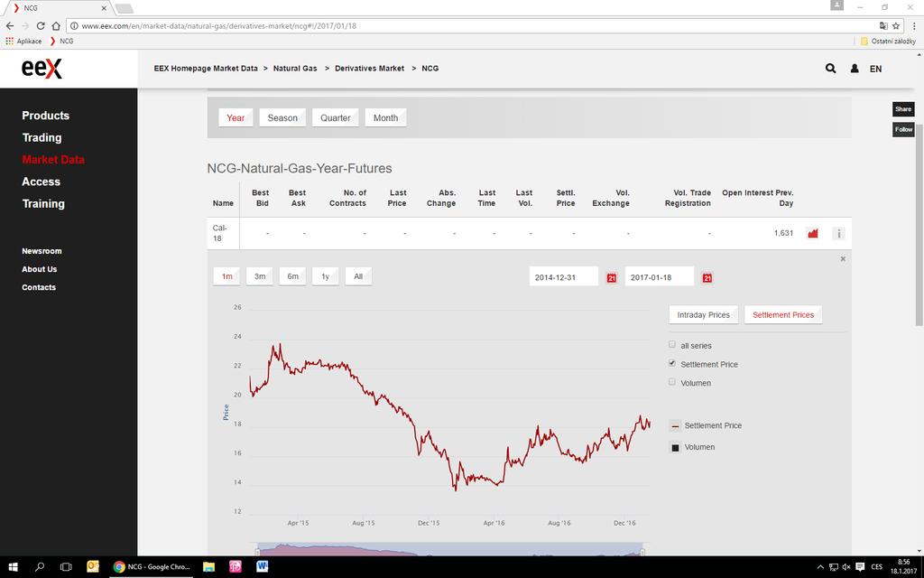The image size is (924, 578).
Task: Open File Explorer from the taskbar
Action: click(x=208, y=567)
